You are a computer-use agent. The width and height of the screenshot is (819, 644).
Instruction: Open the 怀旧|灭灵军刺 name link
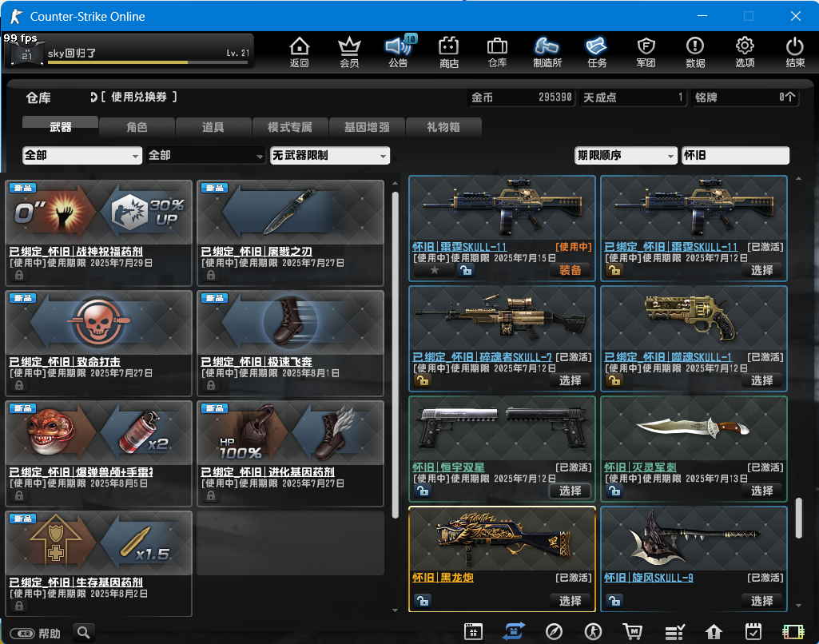tap(640, 467)
